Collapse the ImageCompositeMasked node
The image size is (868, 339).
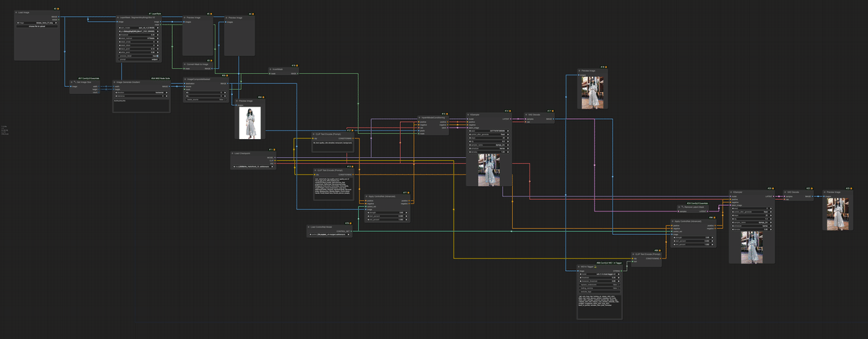[x=186, y=79]
